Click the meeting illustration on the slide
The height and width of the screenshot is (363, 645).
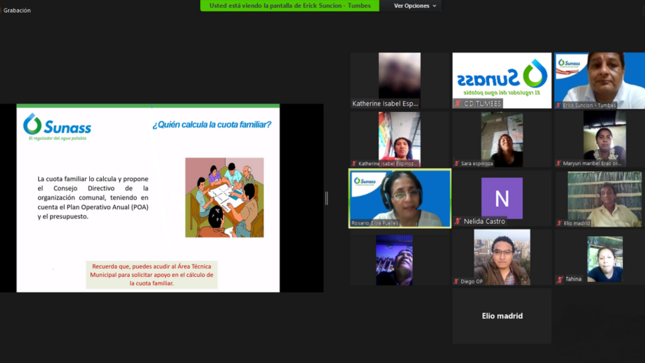[225, 198]
